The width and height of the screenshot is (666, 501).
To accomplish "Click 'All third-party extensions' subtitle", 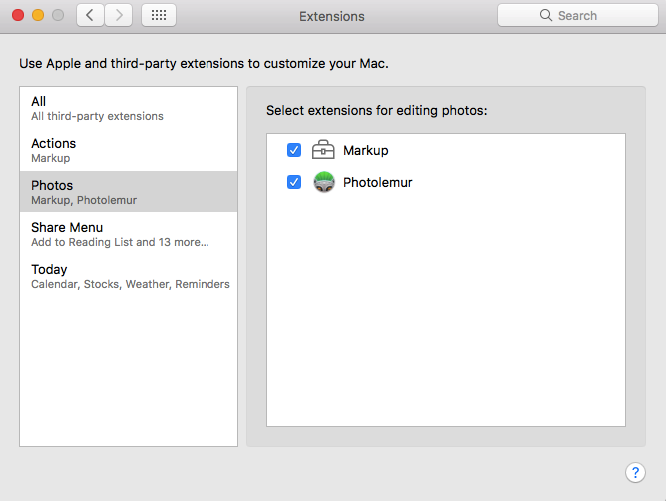I will 97,116.
